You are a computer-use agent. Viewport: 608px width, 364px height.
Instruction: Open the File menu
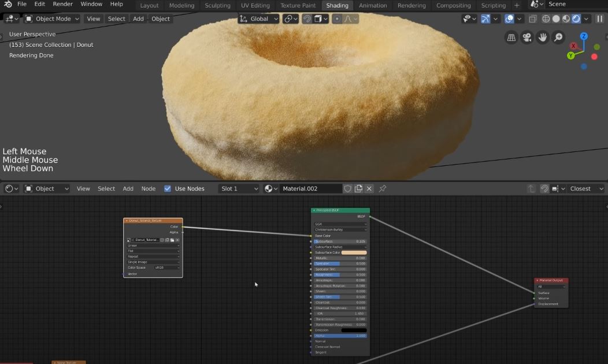pos(22,4)
